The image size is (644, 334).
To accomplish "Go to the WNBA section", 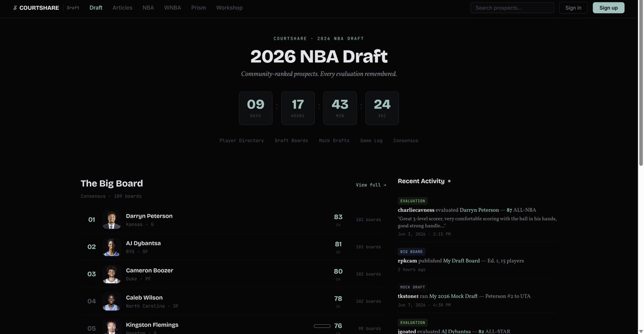I will tap(172, 8).
